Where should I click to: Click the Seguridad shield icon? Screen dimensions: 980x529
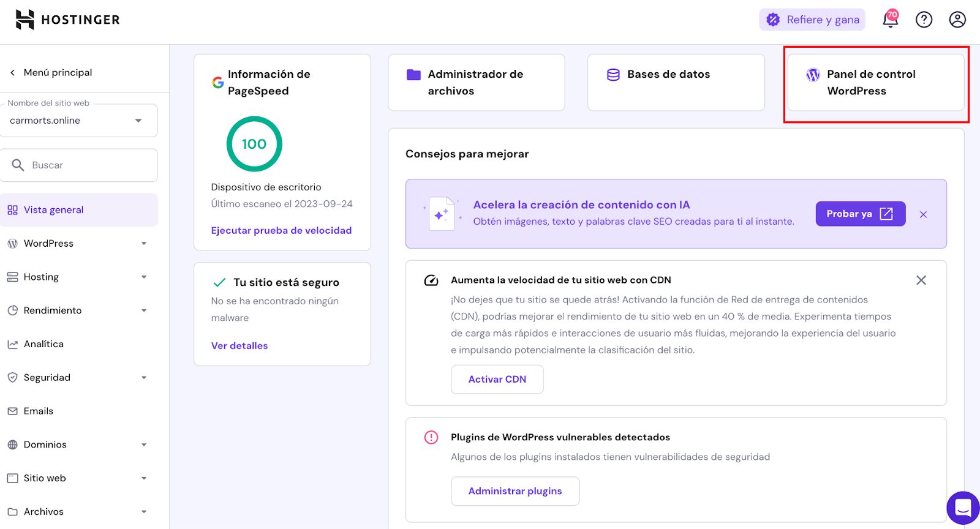(12, 378)
